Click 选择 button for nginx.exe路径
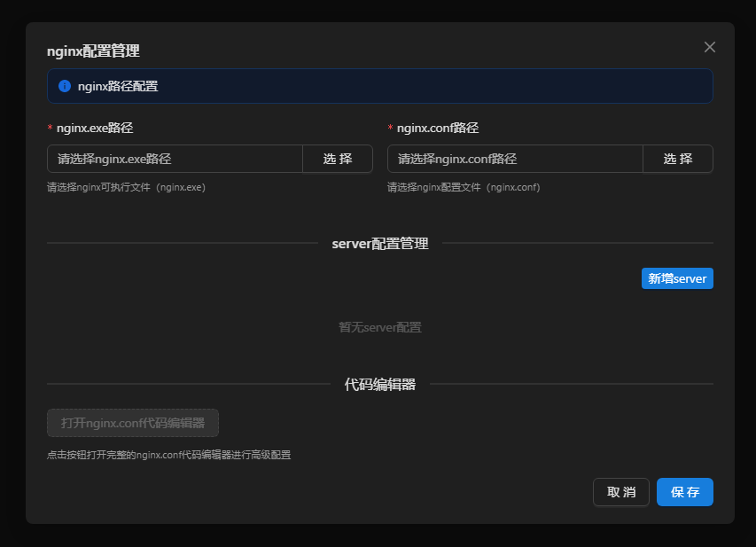The height and width of the screenshot is (547, 756). [x=338, y=159]
